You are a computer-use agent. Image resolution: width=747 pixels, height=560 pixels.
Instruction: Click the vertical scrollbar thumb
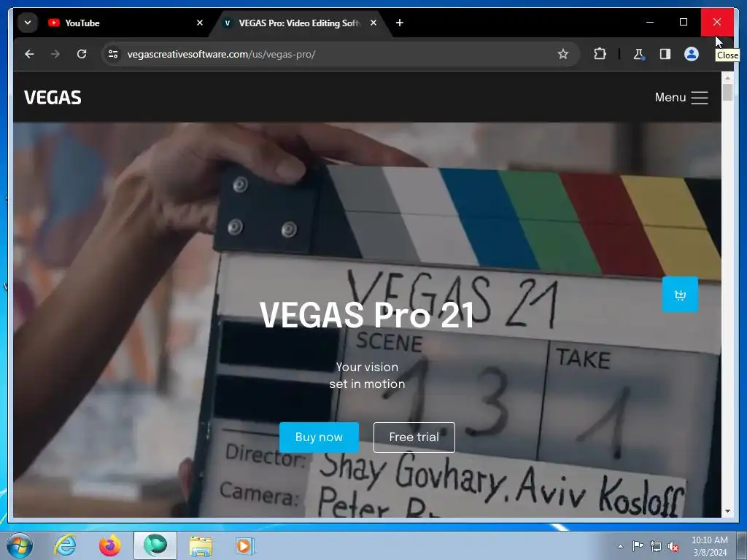(727, 92)
